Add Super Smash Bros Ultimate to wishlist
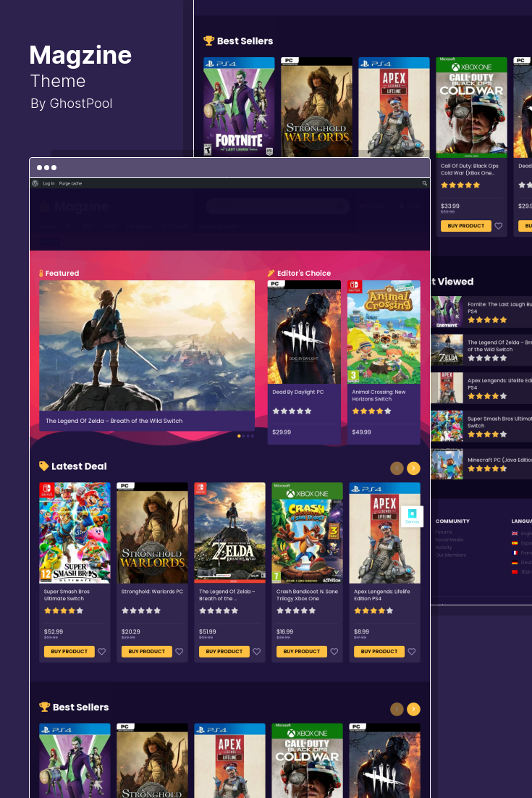 pyautogui.click(x=102, y=652)
